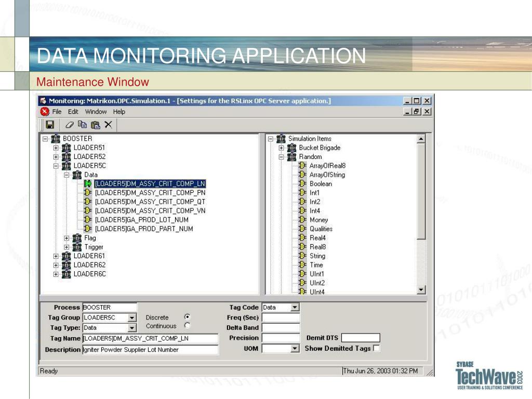
Task: Select the Real8 simulation item
Action: [x=317, y=247]
